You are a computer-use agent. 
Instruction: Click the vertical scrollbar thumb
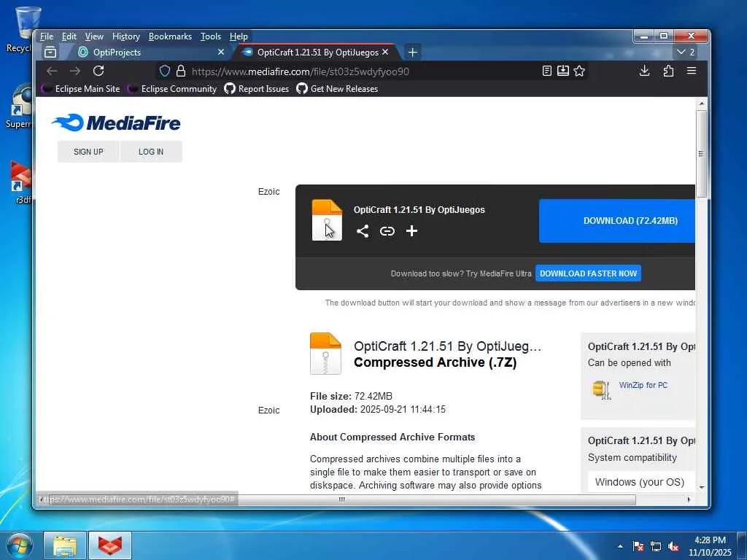701,154
